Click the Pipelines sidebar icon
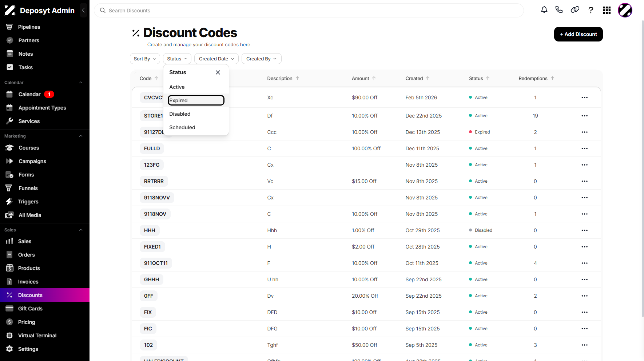 tap(10, 27)
